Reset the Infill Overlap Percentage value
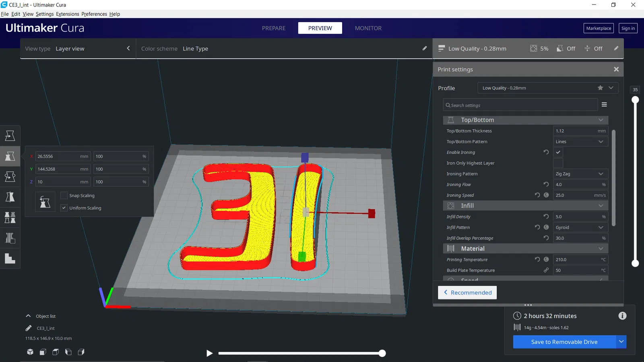644x362 pixels. (x=546, y=238)
